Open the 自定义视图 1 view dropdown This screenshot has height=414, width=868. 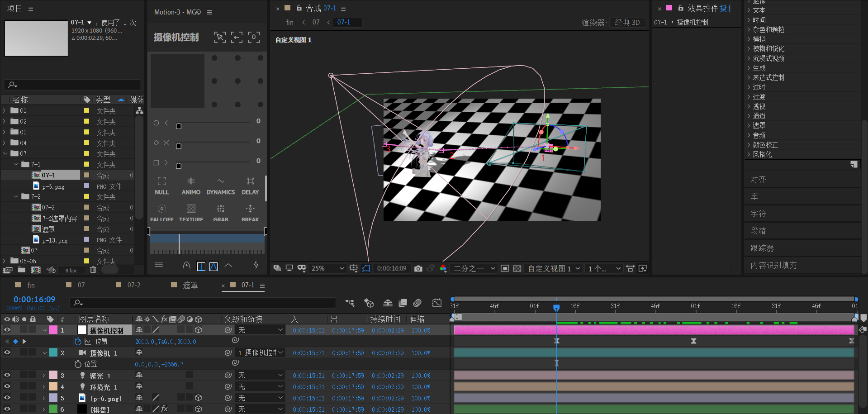point(554,268)
